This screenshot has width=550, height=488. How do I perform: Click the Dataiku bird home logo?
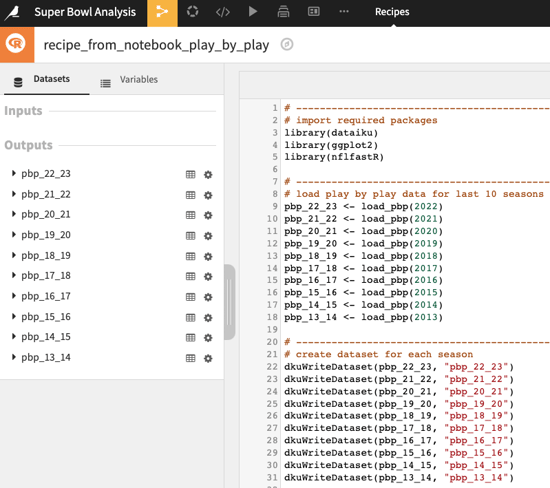coord(13,12)
